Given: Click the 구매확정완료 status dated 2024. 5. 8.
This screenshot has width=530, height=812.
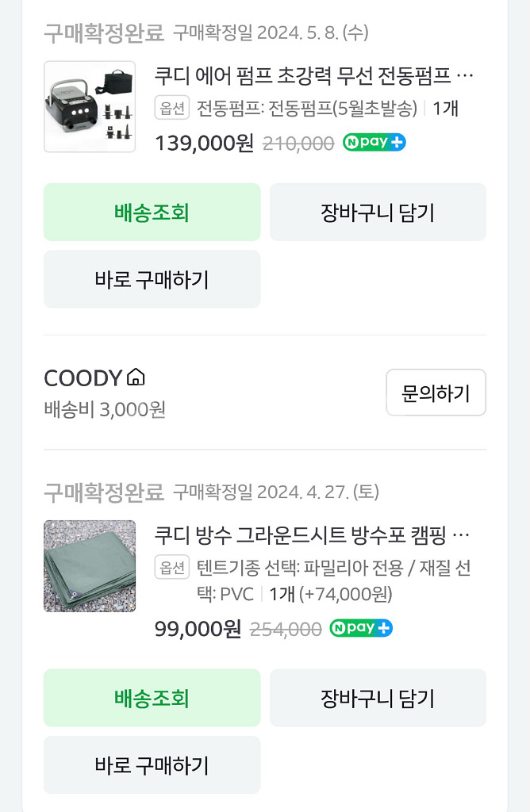Looking at the screenshot, I should tap(103, 33).
